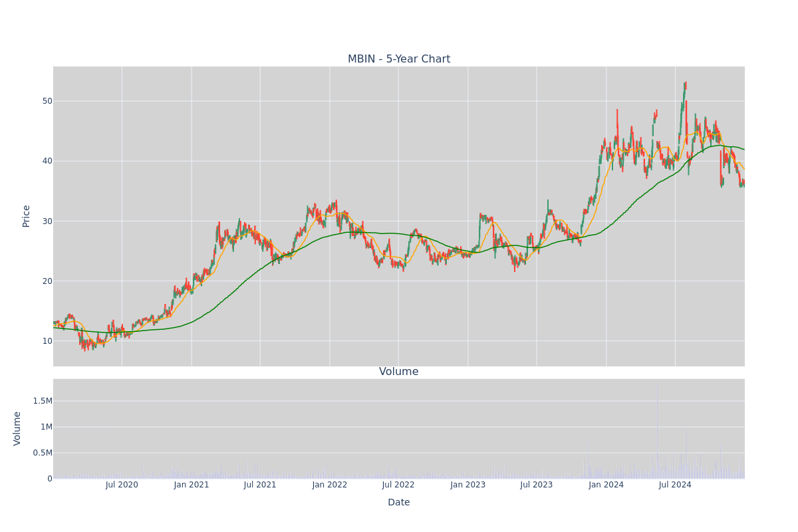Click the 1M volume tick label
Viewport: 798px width, 532px height.
click(x=45, y=427)
